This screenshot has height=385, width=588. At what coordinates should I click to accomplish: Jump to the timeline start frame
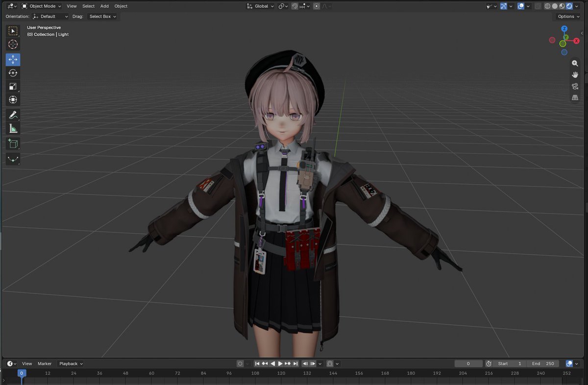pyautogui.click(x=257, y=363)
